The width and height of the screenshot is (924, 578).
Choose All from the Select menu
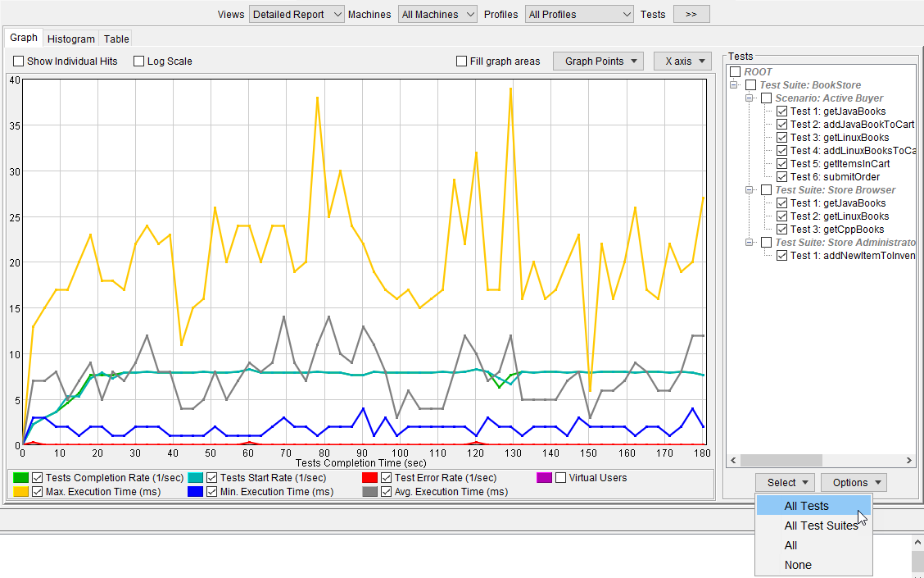pyautogui.click(x=813, y=545)
